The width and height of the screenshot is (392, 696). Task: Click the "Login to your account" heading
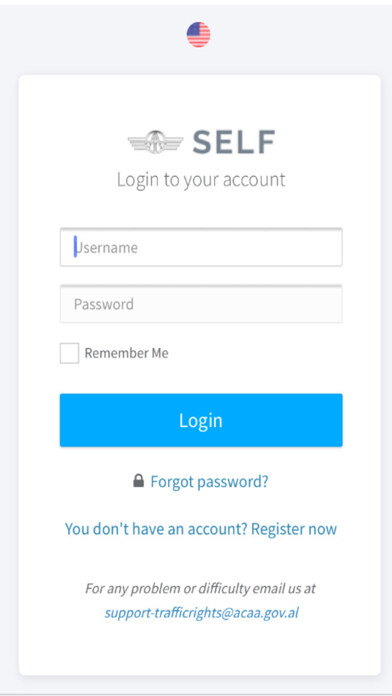tap(201, 180)
